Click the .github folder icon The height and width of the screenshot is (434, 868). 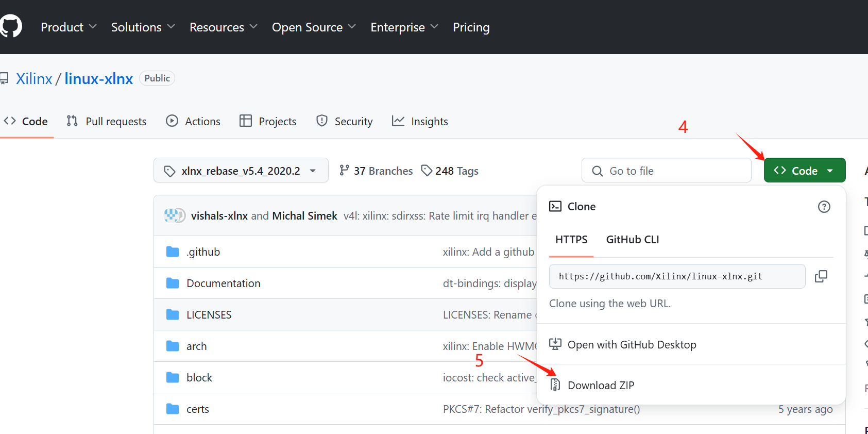click(173, 252)
